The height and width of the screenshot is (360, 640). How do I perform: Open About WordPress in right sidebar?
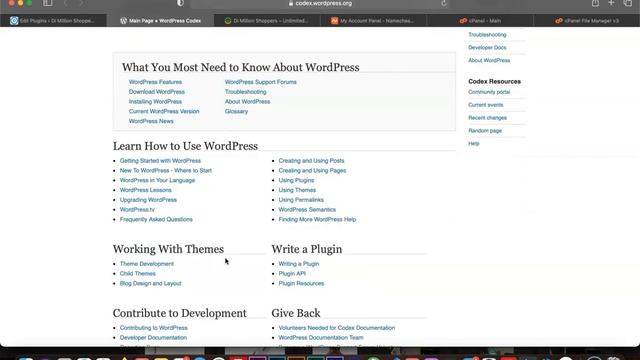click(489, 60)
